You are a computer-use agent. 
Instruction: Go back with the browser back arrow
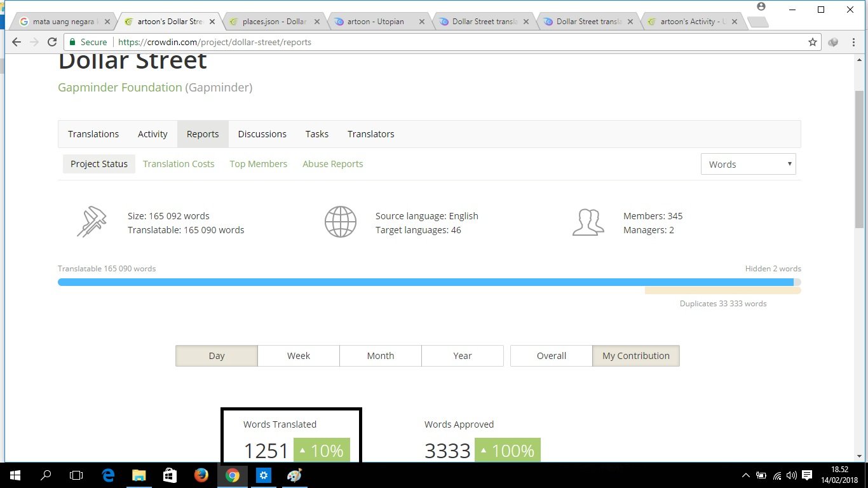click(17, 42)
